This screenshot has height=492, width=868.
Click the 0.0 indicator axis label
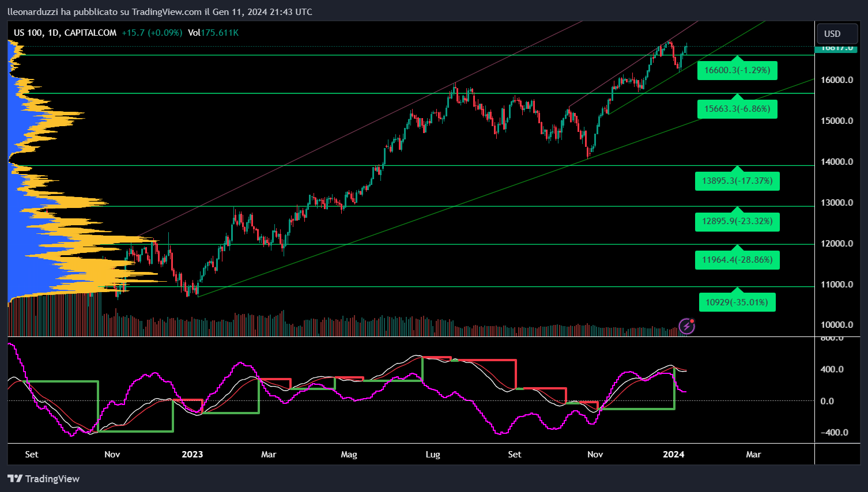[827, 401]
